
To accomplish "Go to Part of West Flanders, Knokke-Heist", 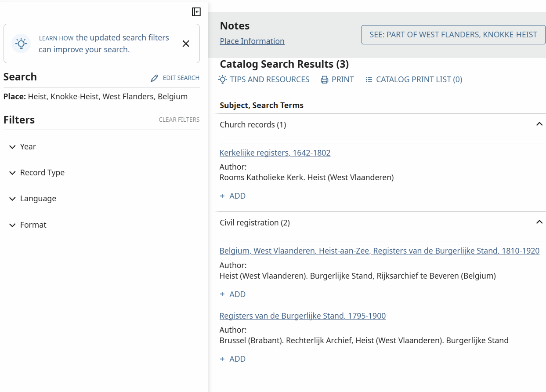I will click(x=453, y=35).
